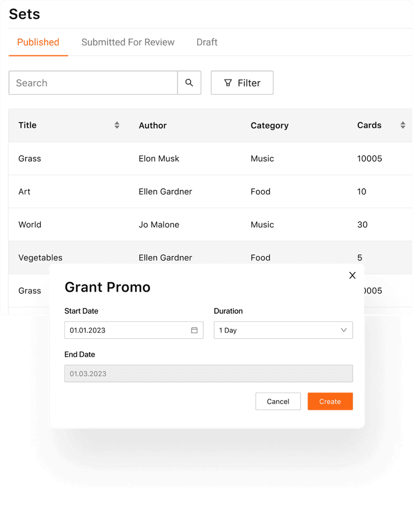The height and width of the screenshot is (505, 420).
Task: Open the Start Date calendar icon
Action: click(194, 330)
